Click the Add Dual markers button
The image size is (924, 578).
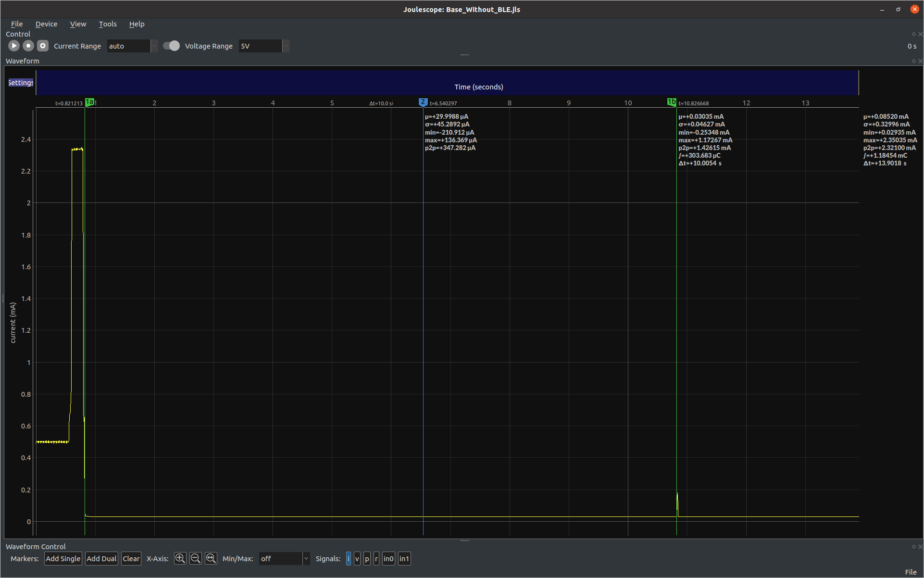pyautogui.click(x=101, y=558)
